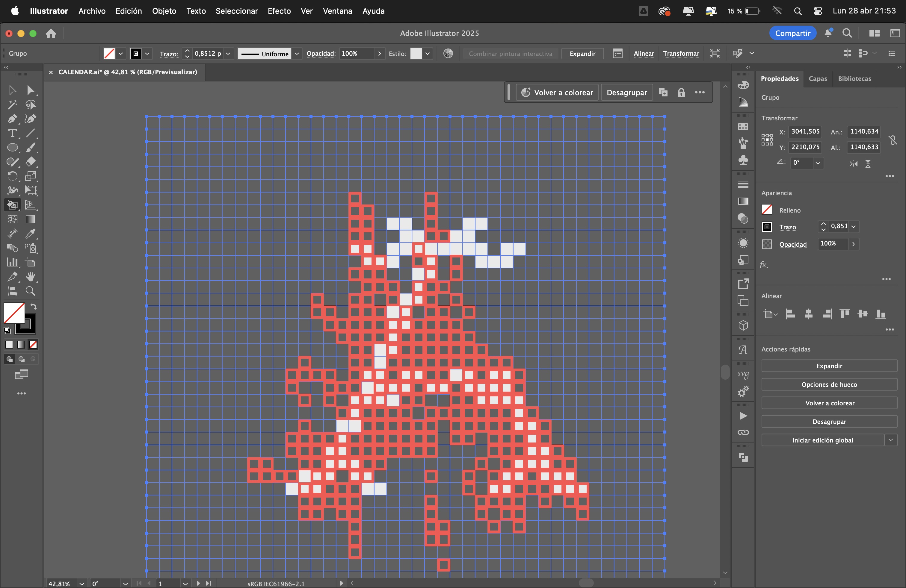Select the Hand tool
The image size is (906, 588).
click(31, 277)
